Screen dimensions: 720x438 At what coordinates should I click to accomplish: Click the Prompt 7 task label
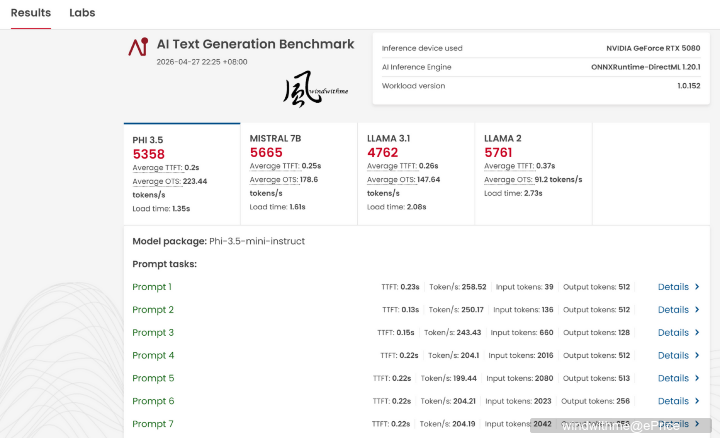[x=153, y=424]
